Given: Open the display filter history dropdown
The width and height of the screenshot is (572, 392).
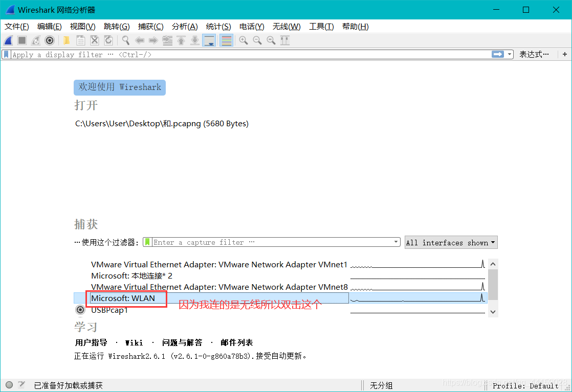Looking at the screenshot, I should [510, 54].
